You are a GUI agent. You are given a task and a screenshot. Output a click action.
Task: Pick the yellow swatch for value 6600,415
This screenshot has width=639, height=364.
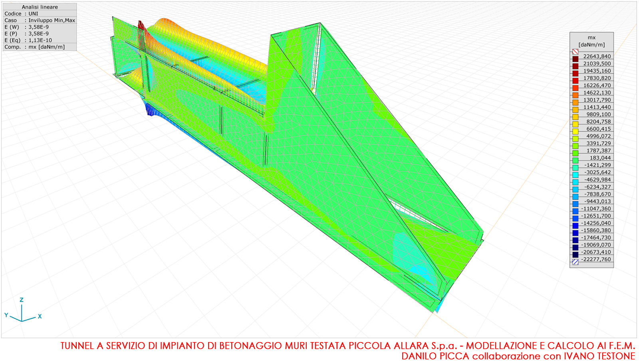(x=575, y=131)
